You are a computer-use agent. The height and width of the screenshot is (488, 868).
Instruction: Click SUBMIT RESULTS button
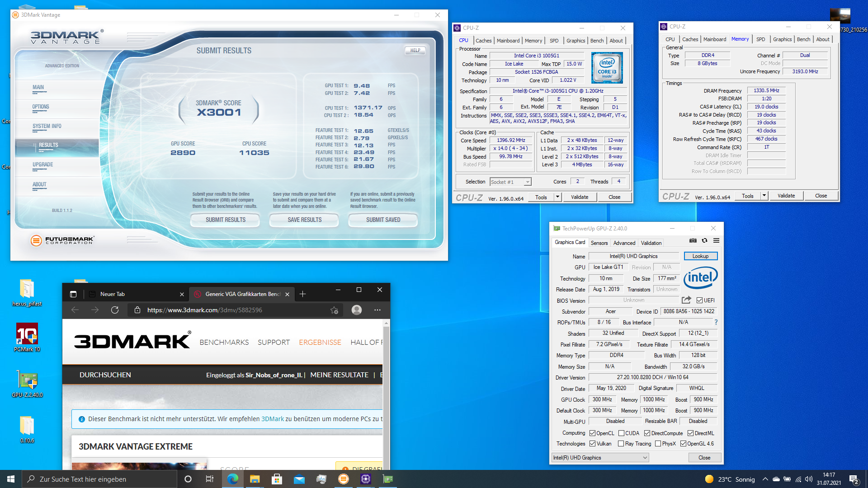[225, 220]
